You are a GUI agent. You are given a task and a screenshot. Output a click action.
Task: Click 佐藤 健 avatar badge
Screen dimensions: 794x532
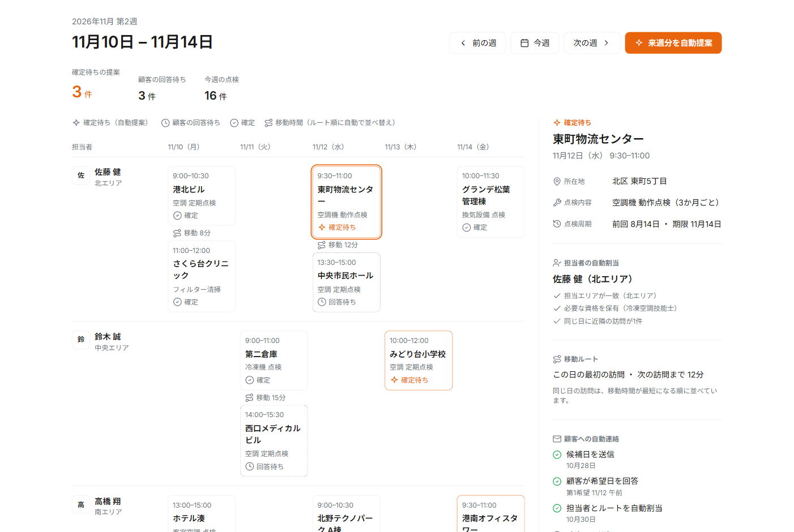(x=81, y=175)
